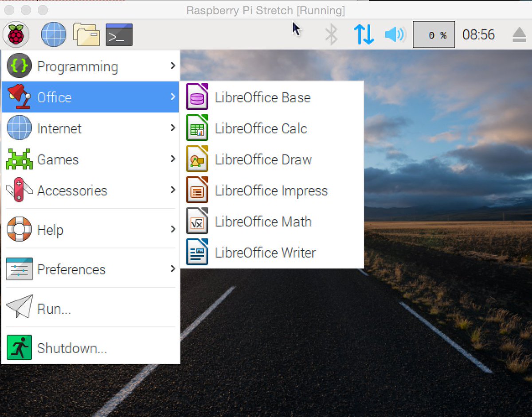Launch LibreOffice Draw from the submenu

(x=272, y=159)
